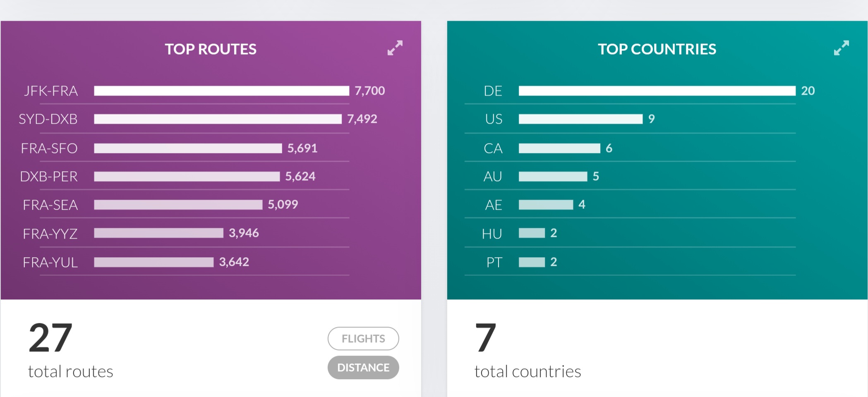Expand the Top Countries panel
Image resolution: width=868 pixels, height=397 pixels.
841,48
